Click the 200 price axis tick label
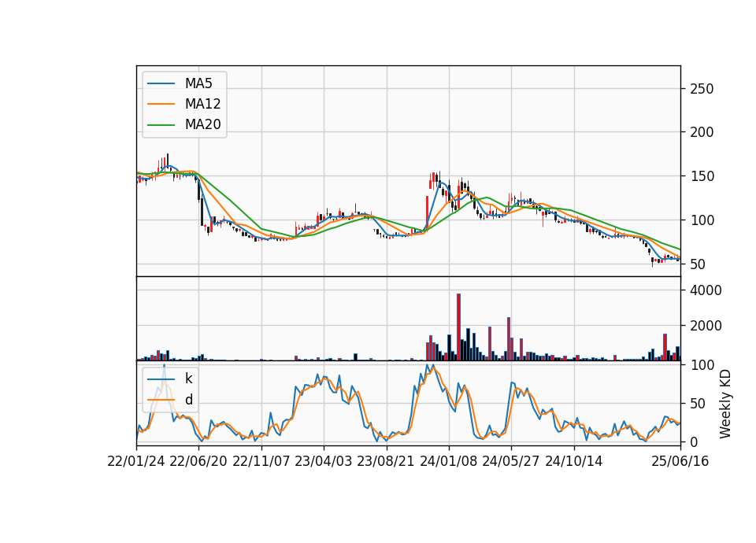 click(x=702, y=132)
